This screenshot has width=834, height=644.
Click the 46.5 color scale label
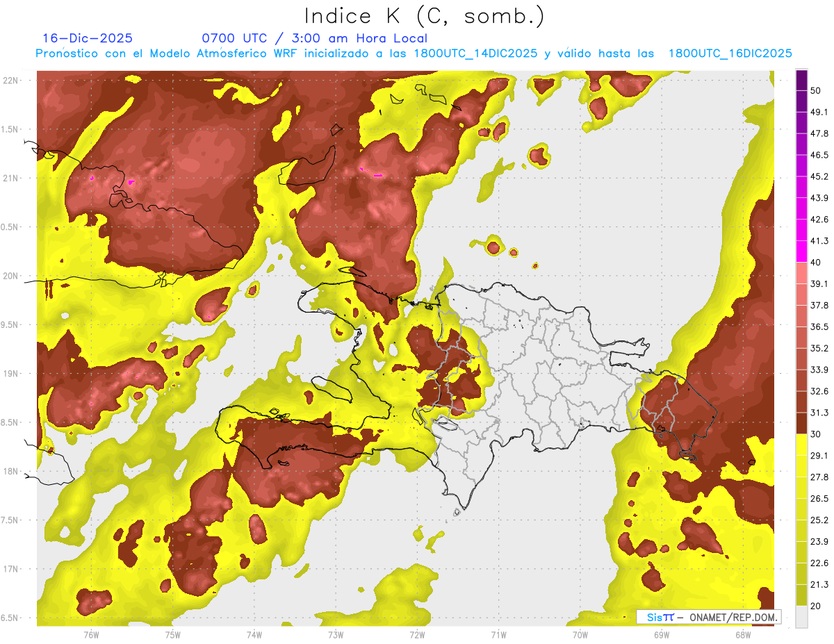tap(819, 155)
